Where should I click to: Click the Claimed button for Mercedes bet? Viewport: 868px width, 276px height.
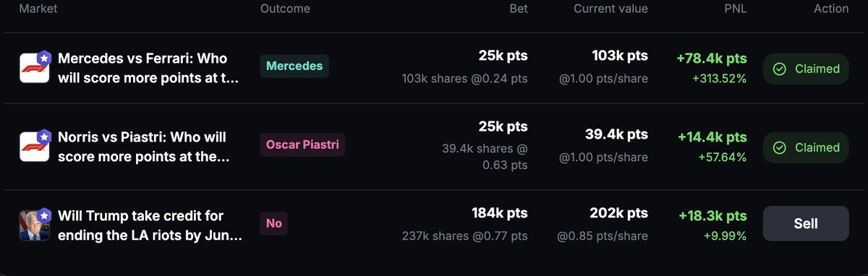click(x=806, y=69)
